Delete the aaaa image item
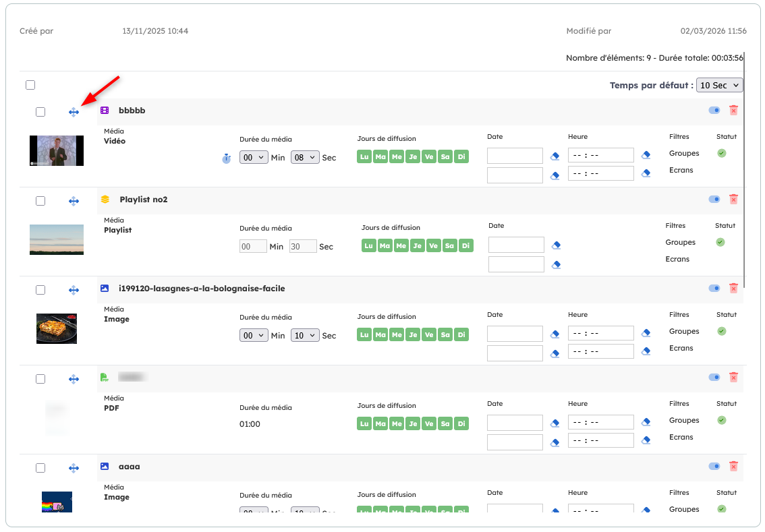765x532 pixels. (733, 467)
